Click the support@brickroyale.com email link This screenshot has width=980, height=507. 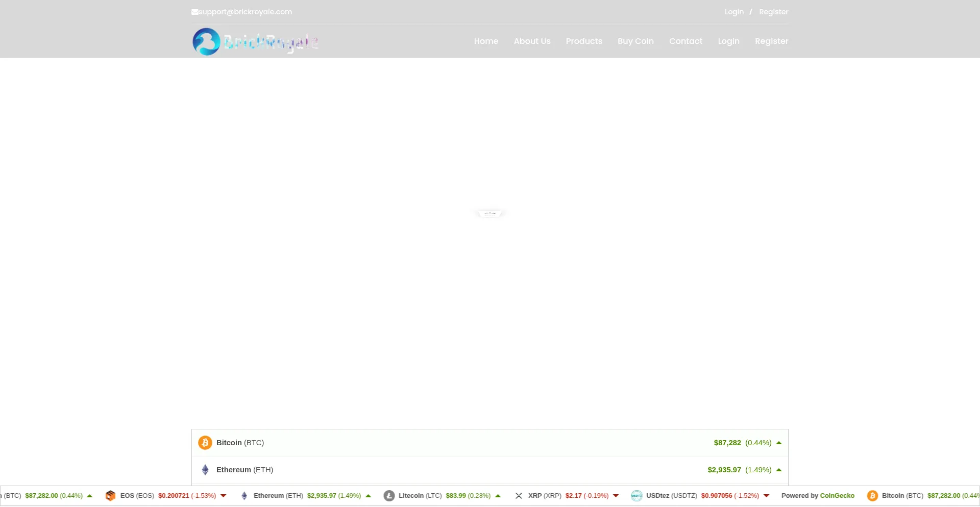246,12
